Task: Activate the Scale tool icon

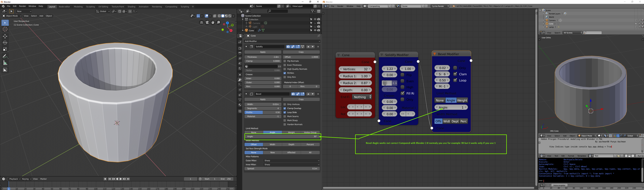Action: (x=5, y=49)
